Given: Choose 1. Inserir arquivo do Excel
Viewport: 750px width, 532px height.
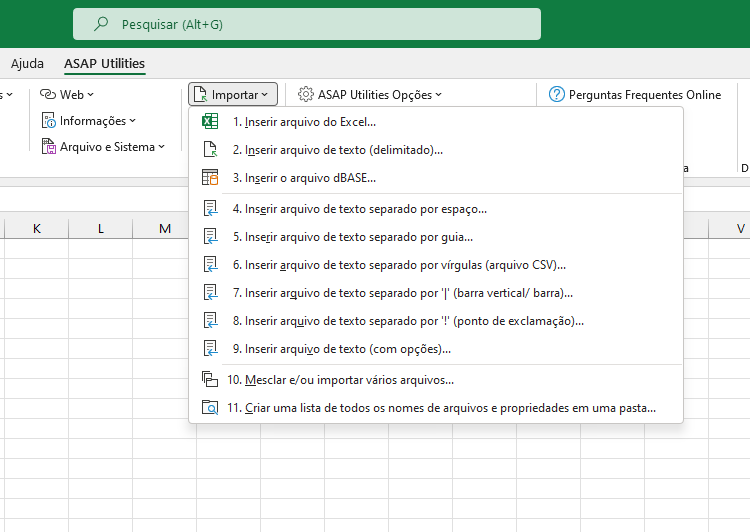Looking at the screenshot, I should [436, 122].
